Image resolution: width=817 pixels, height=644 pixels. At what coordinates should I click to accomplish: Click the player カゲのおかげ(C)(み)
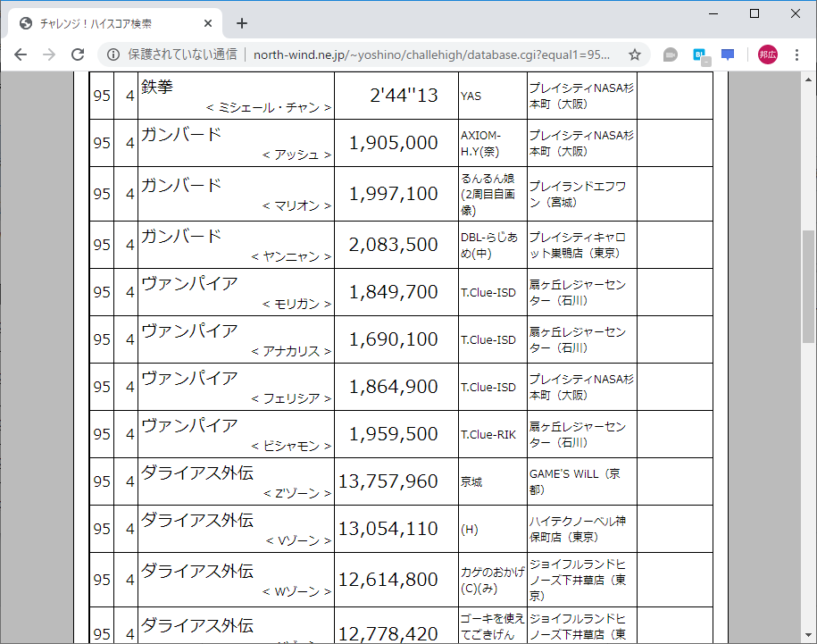pos(492,580)
